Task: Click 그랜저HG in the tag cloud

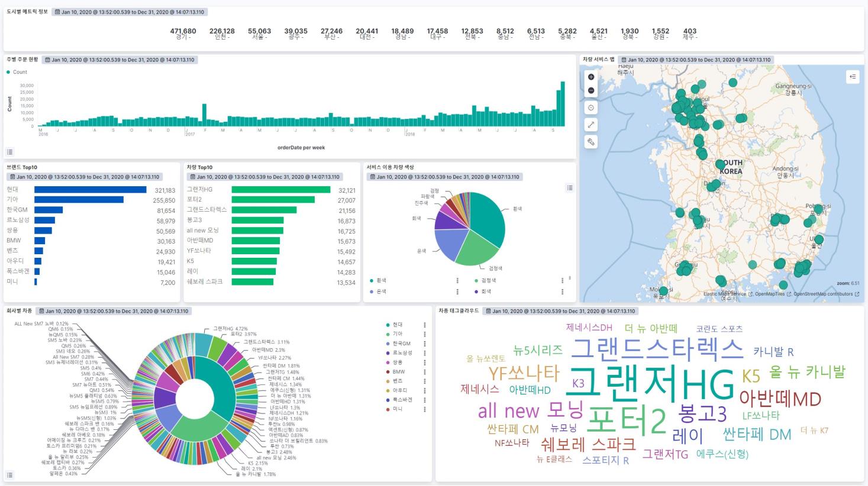Action: [650, 383]
